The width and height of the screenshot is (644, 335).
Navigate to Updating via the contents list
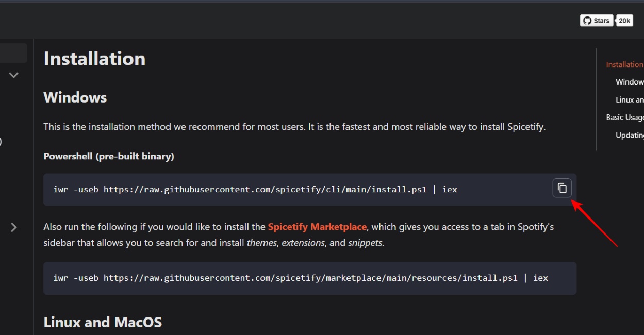630,135
